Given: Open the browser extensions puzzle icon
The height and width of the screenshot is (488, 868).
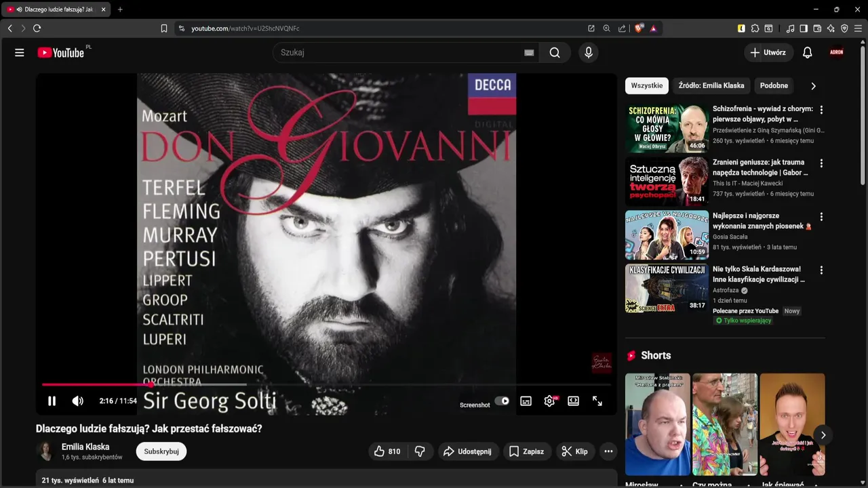Looking at the screenshot, I should point(755,28).
